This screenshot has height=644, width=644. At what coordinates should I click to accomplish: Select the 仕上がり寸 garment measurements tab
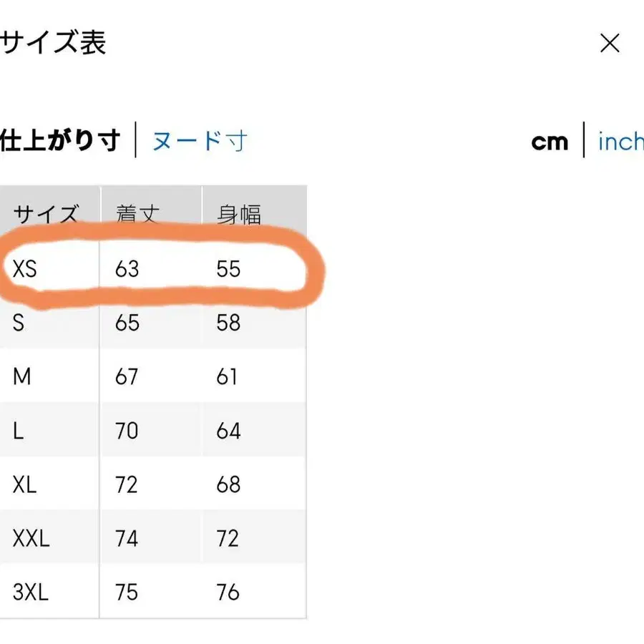coord(61,141)
